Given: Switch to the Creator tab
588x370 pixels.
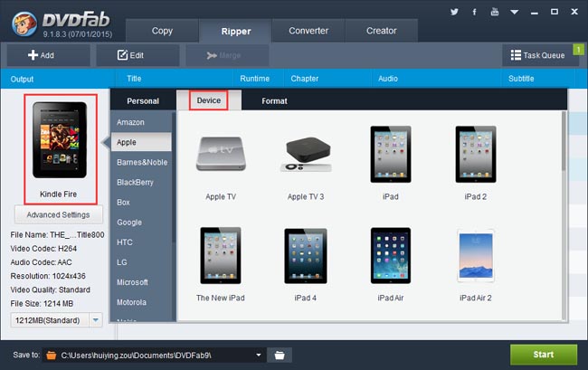Looking at the screenshot, I should (381, 31).
